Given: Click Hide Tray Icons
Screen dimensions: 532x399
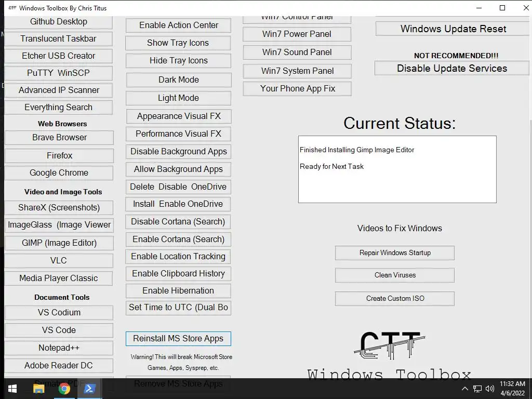Looking at the screenshot, I should click(x=179, y=61).
